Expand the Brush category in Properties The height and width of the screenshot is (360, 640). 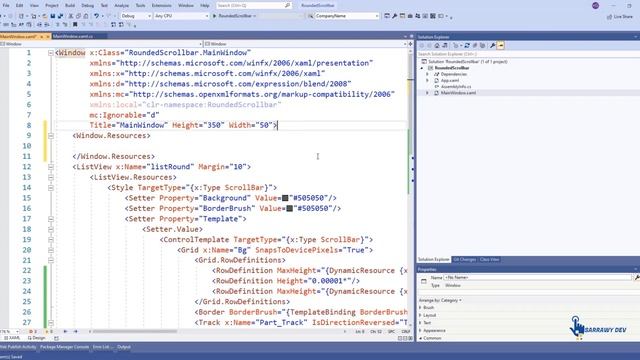click(x=420, y=308)
